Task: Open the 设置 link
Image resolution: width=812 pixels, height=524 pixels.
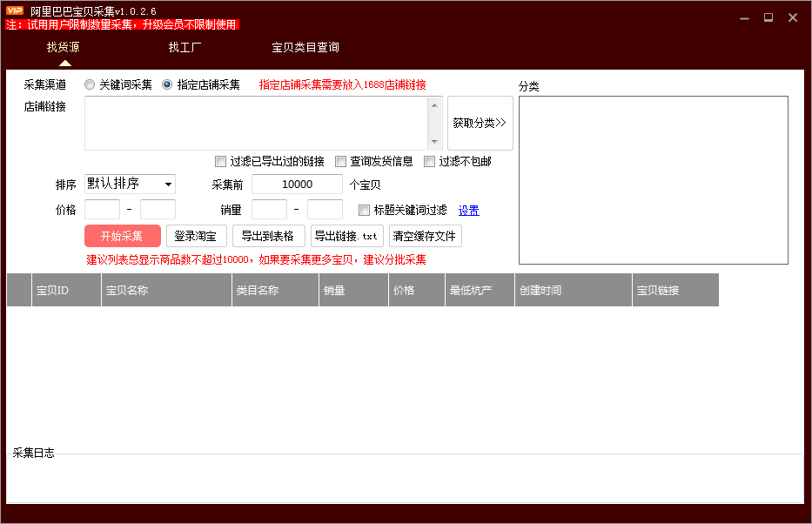Action: pos(468,211)
